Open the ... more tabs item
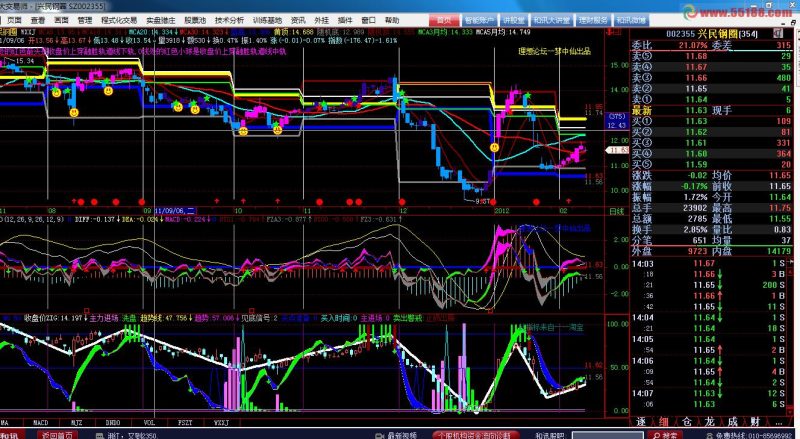Viewport: 800px width, 439px height. tap(779, 423)
